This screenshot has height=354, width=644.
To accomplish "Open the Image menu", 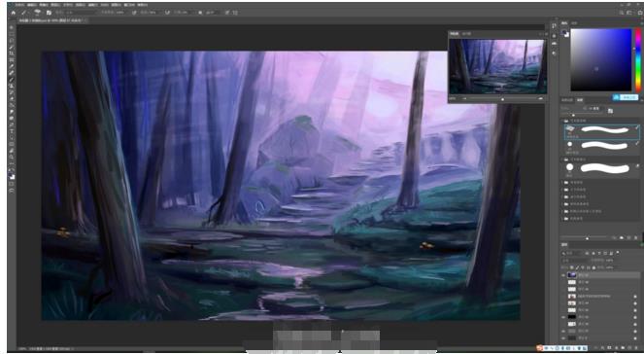I will click(x=43, y=5).
